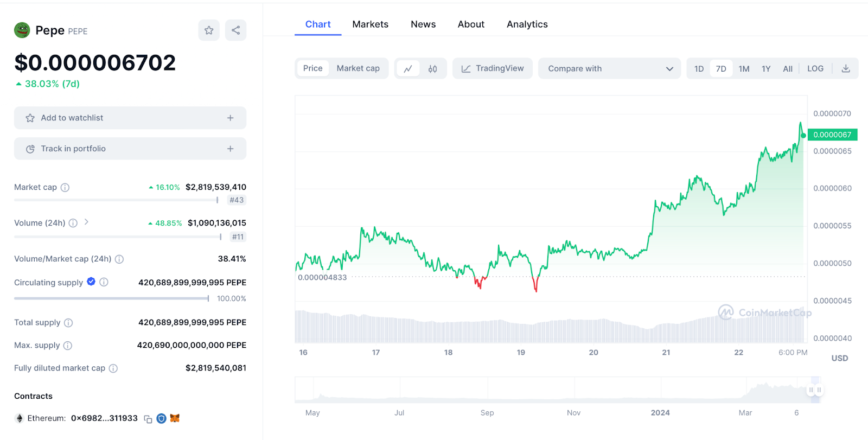This screenshot has height=440, width=868.
Task: Click the verified circulating supply badge
Action: coord(91,282)
